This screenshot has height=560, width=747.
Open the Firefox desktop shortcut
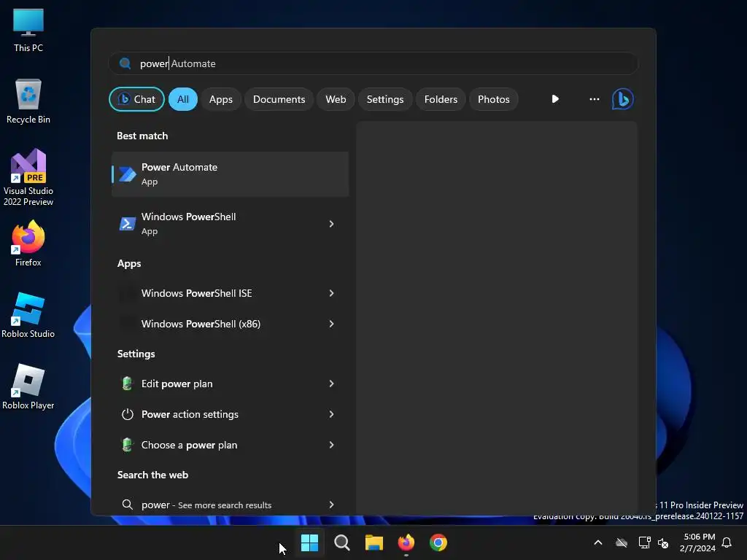click(x=28, y=244)
